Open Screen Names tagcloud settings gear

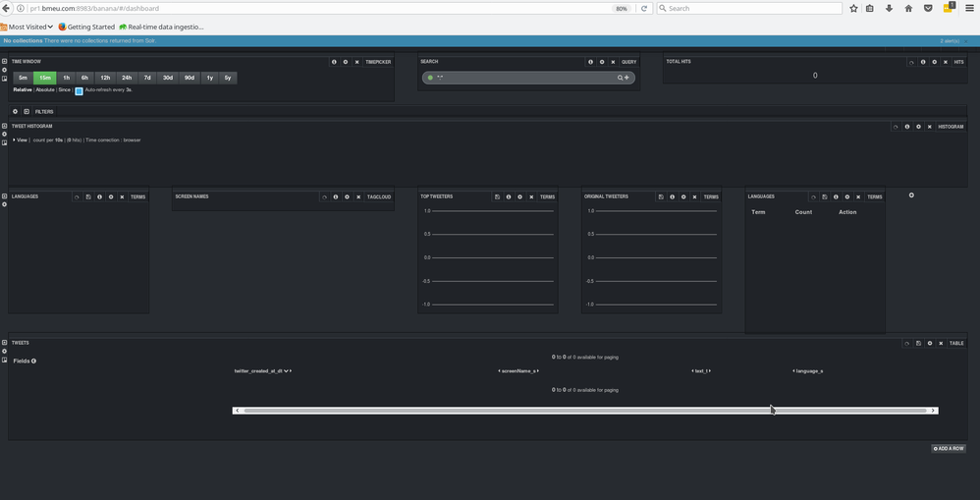[347, 196]
